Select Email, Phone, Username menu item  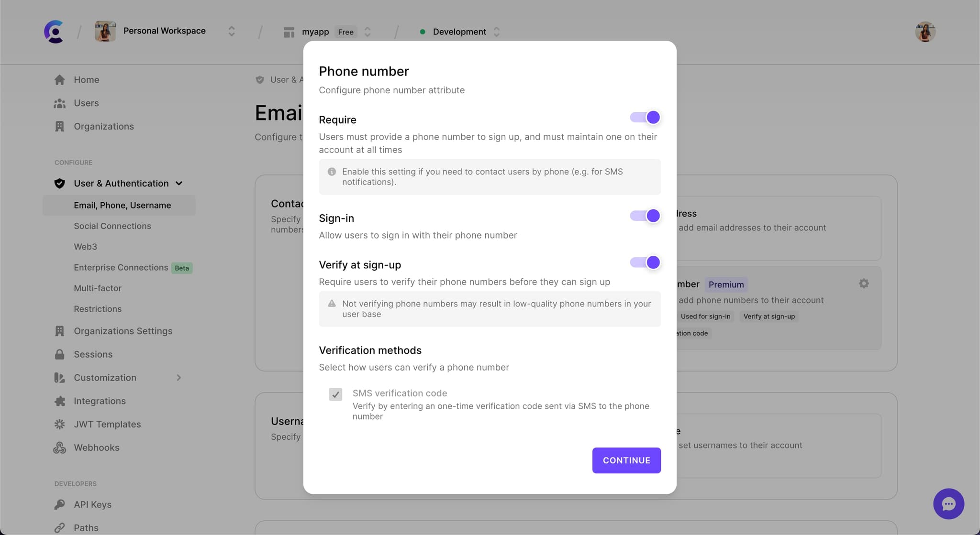pos(122,205)
